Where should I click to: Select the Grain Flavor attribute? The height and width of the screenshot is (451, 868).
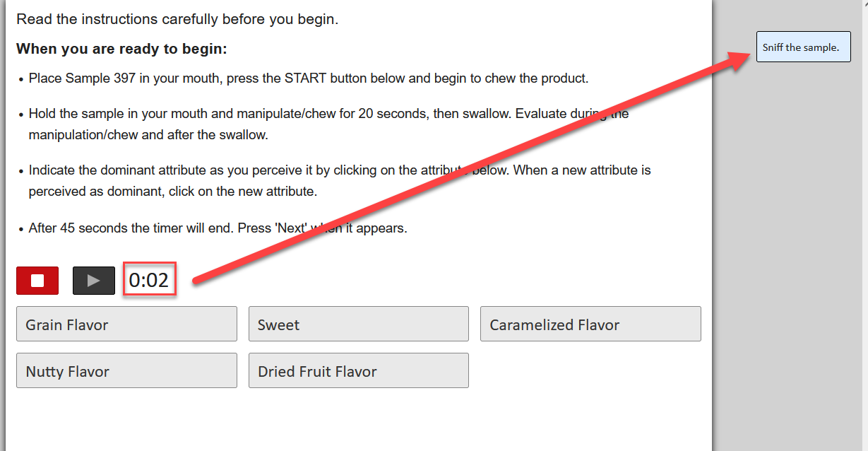point(126,324)
